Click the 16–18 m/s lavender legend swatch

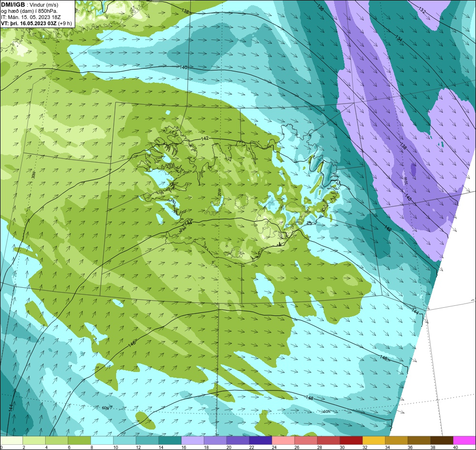click(192, 440)
